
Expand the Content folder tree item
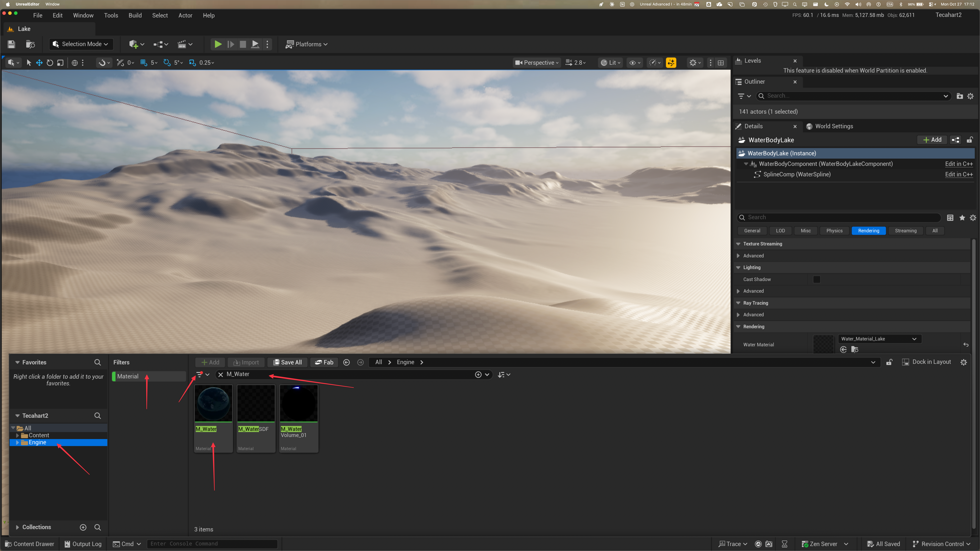[17, 435]
